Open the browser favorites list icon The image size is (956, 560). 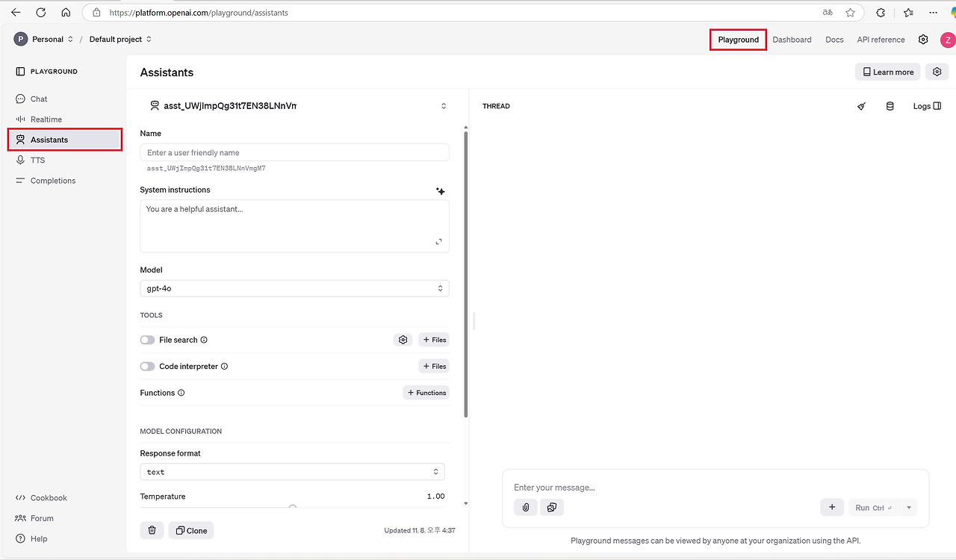908,13
